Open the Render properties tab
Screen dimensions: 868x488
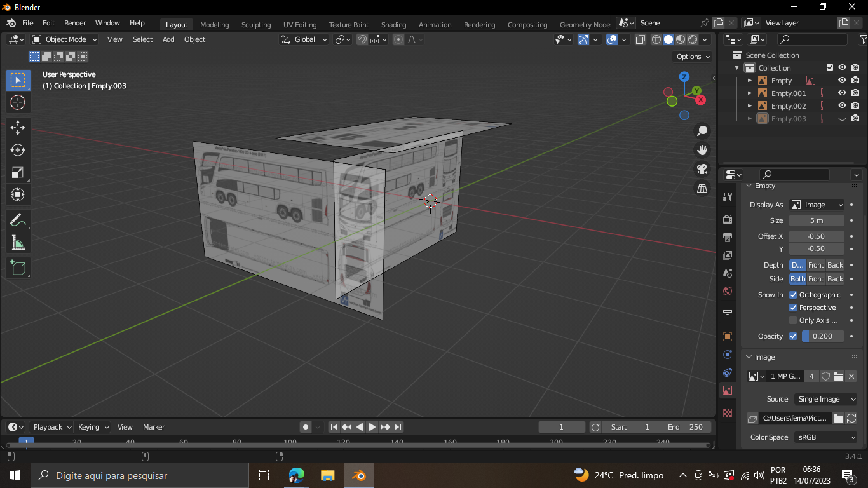728,220
